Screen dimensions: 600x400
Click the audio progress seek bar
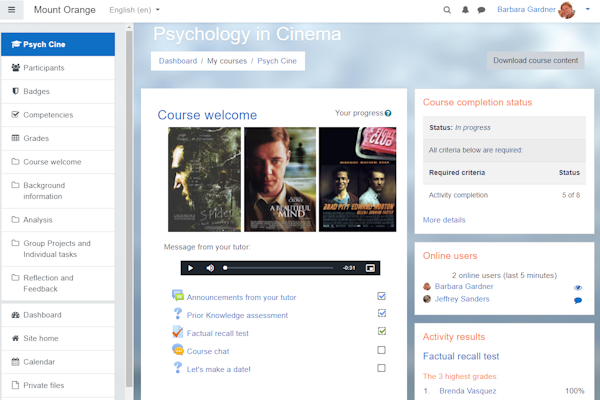click(279, 268)
